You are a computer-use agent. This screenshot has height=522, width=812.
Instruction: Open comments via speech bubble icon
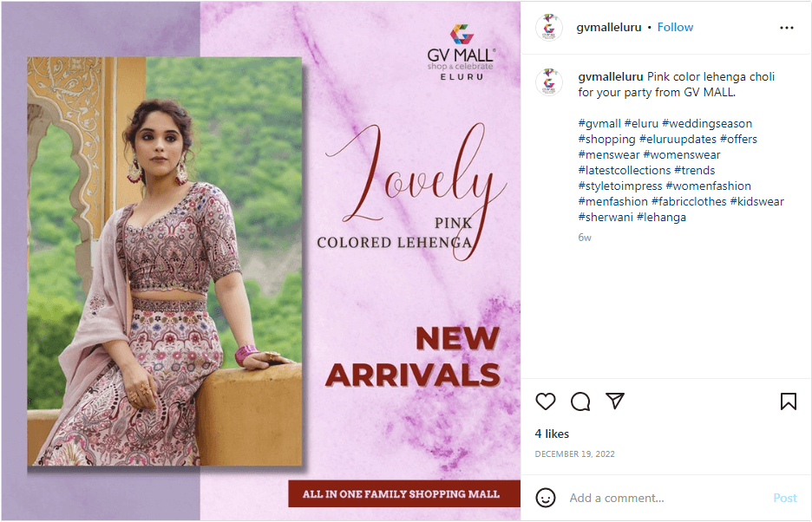(x=580, y=401)
